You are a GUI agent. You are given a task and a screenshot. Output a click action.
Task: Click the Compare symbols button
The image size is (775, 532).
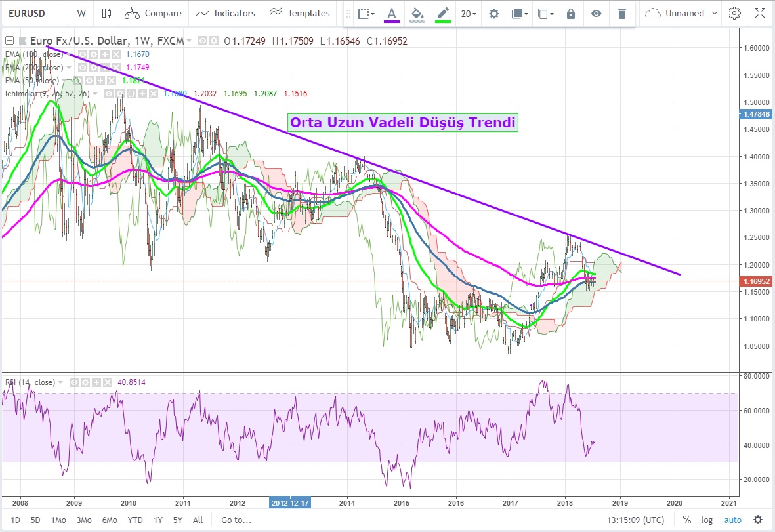[153, 13]
